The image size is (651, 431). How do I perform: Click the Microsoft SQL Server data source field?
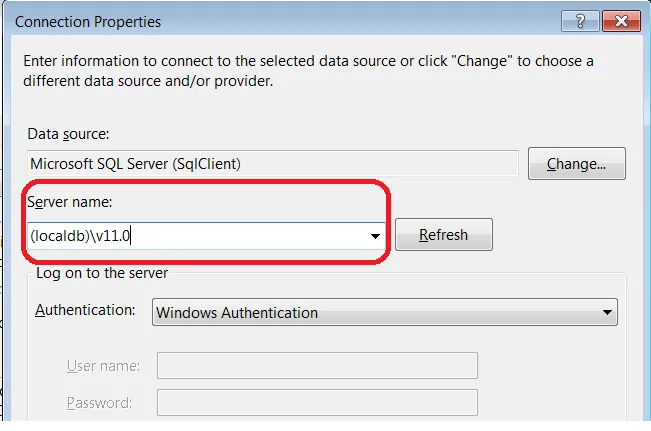pyautogui.click(x=270, y=163)
